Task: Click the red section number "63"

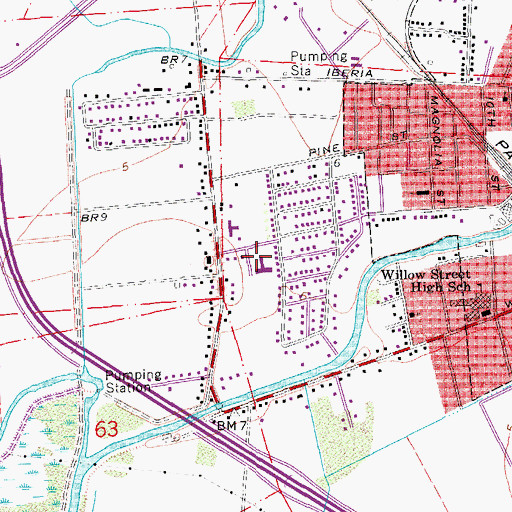Action: point(106,429)
